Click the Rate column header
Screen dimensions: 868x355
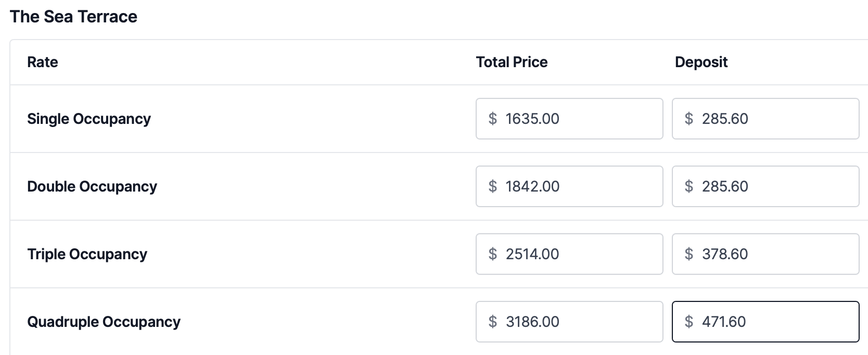(43, 62)
